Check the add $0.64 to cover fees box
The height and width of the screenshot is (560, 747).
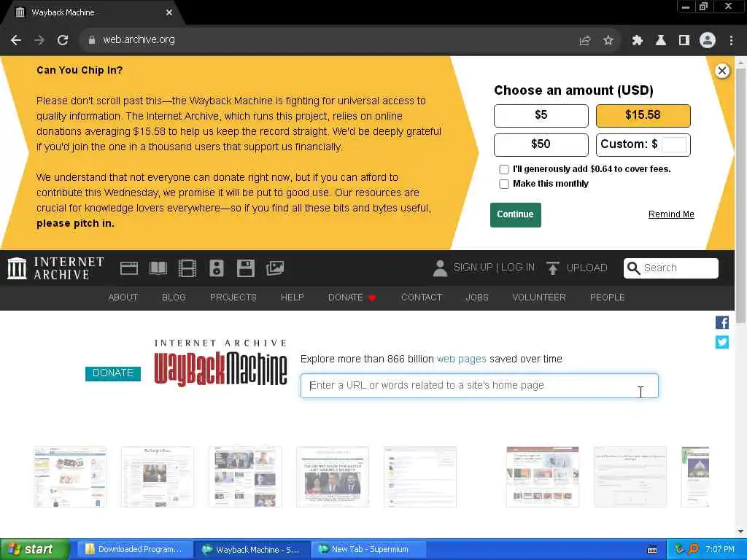[x=503, y=169]
